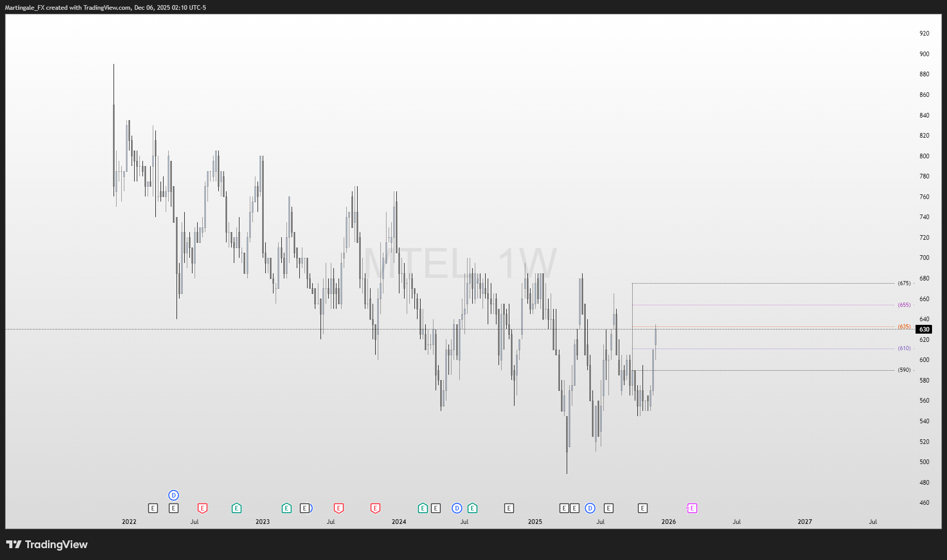The height and width of the screenshot is (560, 947).
Task: Open the earnings marker directly beneath the raised dividend marker
Action: pos(173,508)
